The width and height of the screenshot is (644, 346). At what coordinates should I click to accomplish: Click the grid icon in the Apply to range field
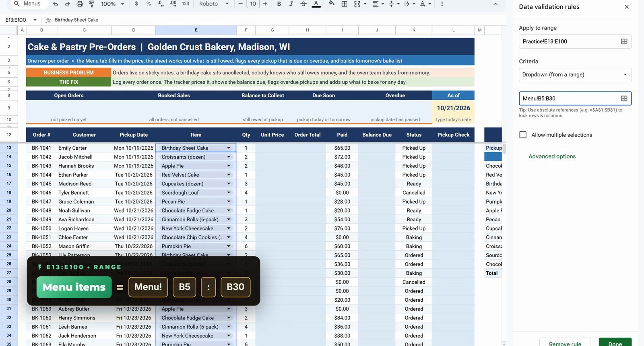pyautogui.click(x=624, y=41)
